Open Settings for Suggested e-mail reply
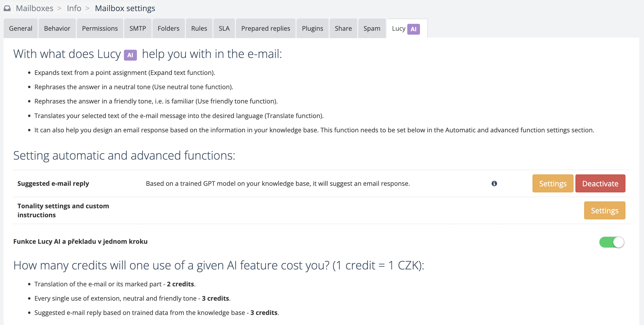 click(553, 183)
